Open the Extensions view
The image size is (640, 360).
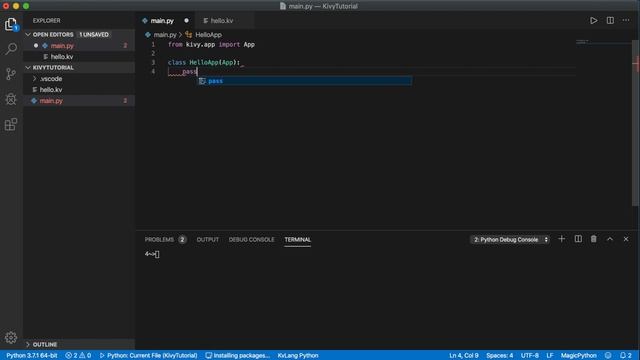click(11, 124)
